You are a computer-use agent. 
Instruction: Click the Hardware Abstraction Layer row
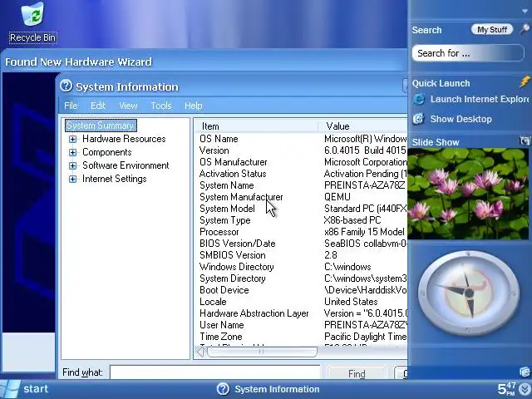[x=303, y=313]
